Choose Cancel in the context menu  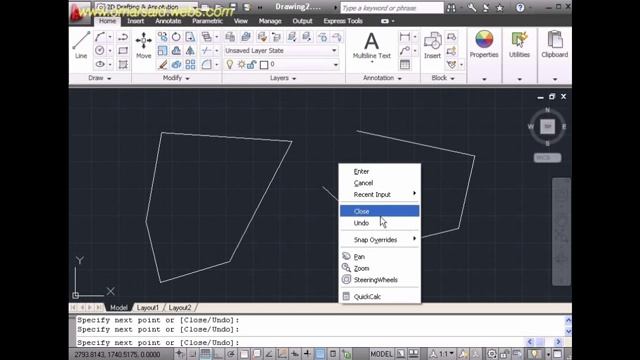(380, 183)
